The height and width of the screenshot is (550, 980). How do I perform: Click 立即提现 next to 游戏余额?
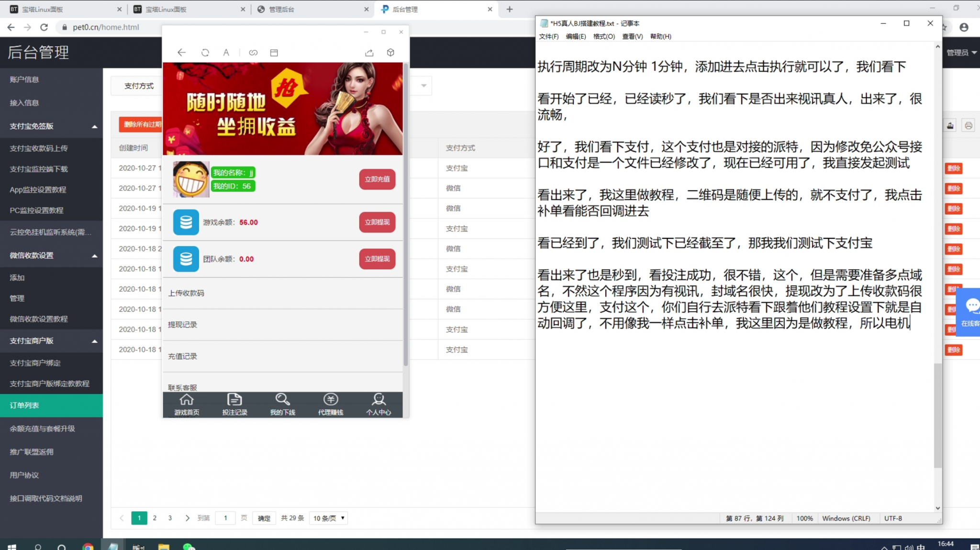point(377,222)
